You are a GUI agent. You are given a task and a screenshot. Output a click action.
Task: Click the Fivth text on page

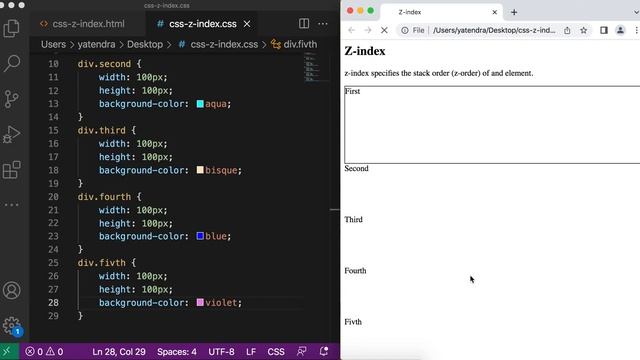click(x=353, y=322)
